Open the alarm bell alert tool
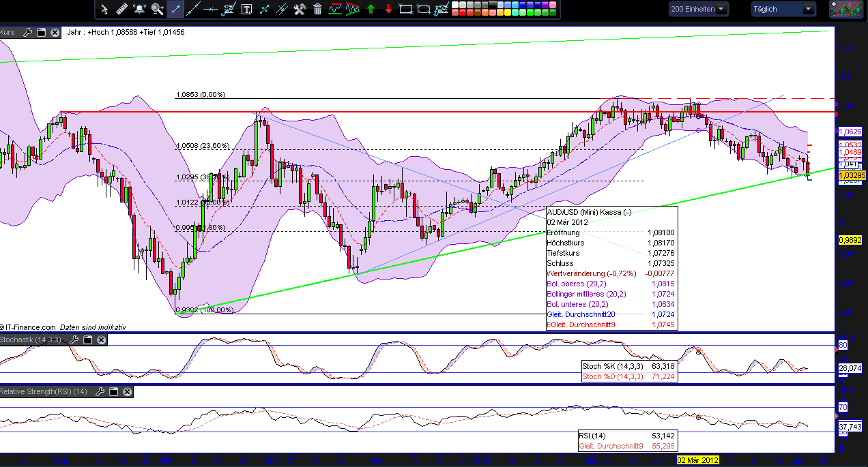The image size is (868, 467). [140, 9]
